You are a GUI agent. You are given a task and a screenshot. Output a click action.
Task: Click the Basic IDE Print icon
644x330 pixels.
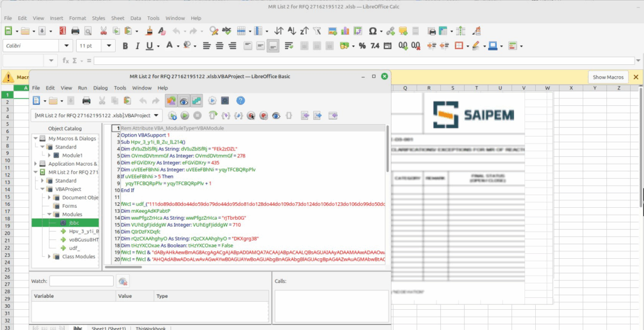86,100
